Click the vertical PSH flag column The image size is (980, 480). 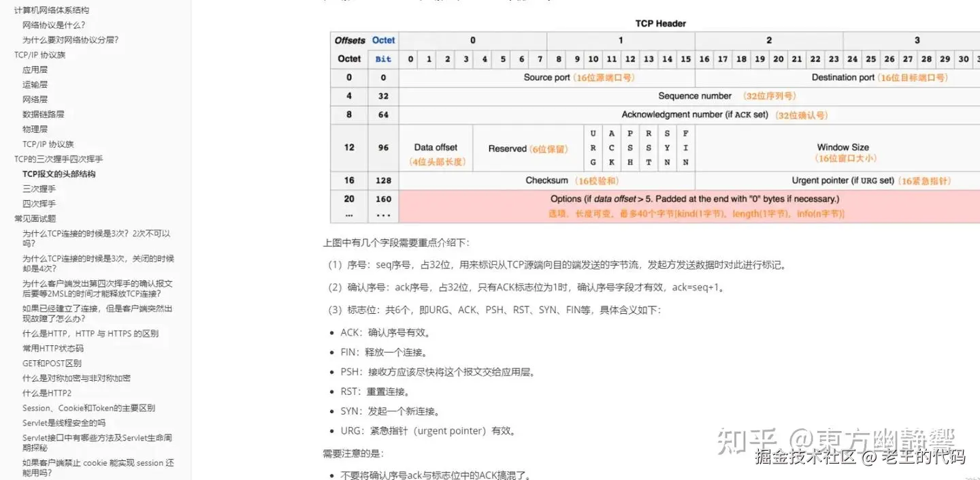point(630,148)
